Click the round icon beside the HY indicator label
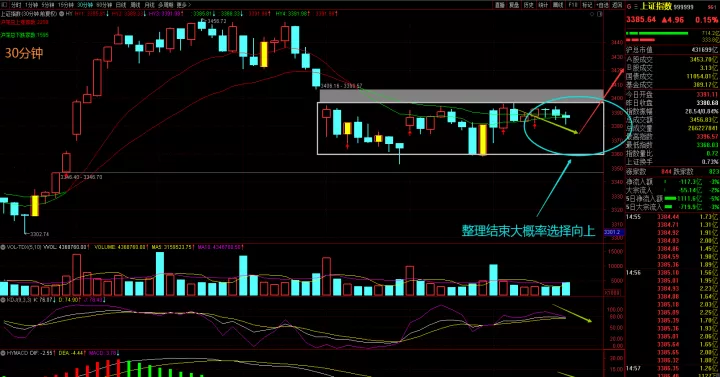Image resolution: width=720 pixels, height=377 pixels. pyautogui.click(x=62, y=14)
